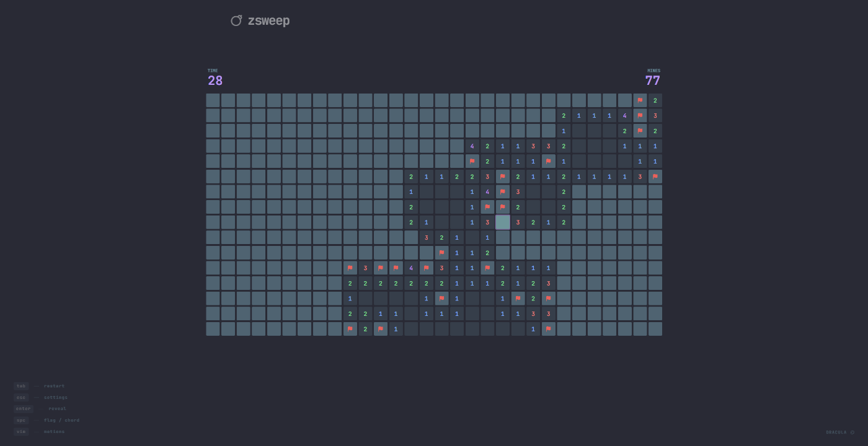Image resolution: width=868 pixels, height=446 pixels.
Task: Select the flag between another flag and purple 4
Action: [396, 268]
